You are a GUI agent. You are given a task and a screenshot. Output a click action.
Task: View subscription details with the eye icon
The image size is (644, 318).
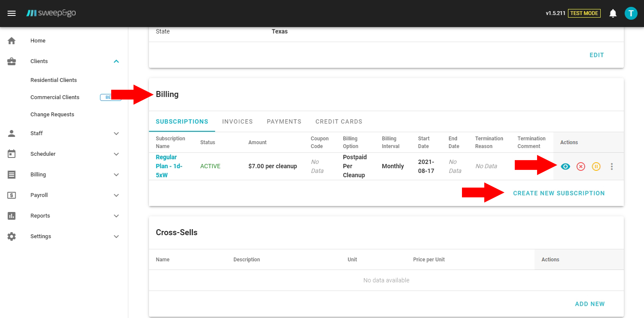[565, 167]
